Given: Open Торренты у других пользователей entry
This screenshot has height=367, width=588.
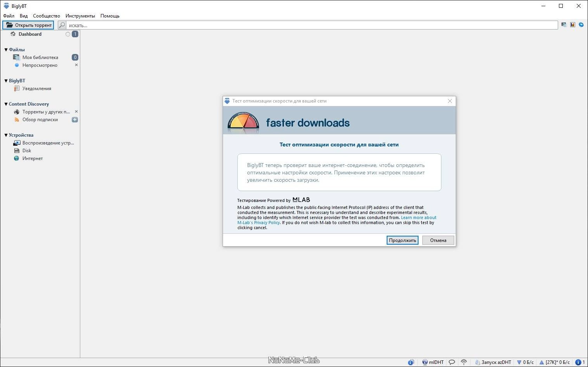Looking at the screenshot, I should click(46, 112).
